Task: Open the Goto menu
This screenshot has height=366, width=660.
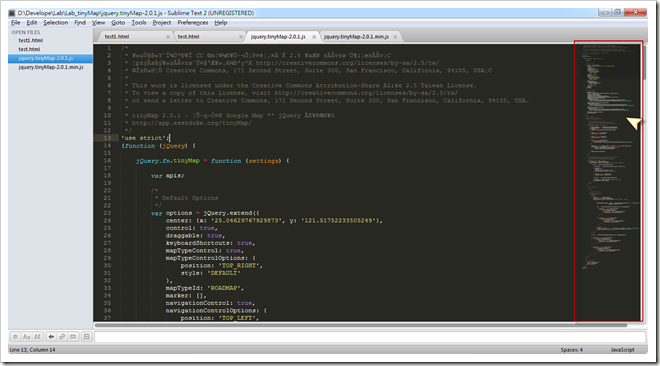Action: 118,23
